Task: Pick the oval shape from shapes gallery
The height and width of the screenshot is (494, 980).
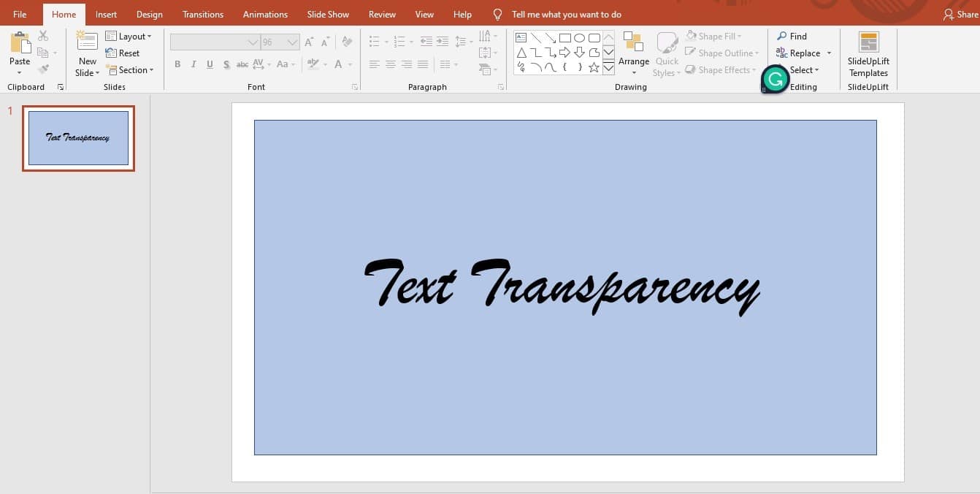Action: (579, 38)
